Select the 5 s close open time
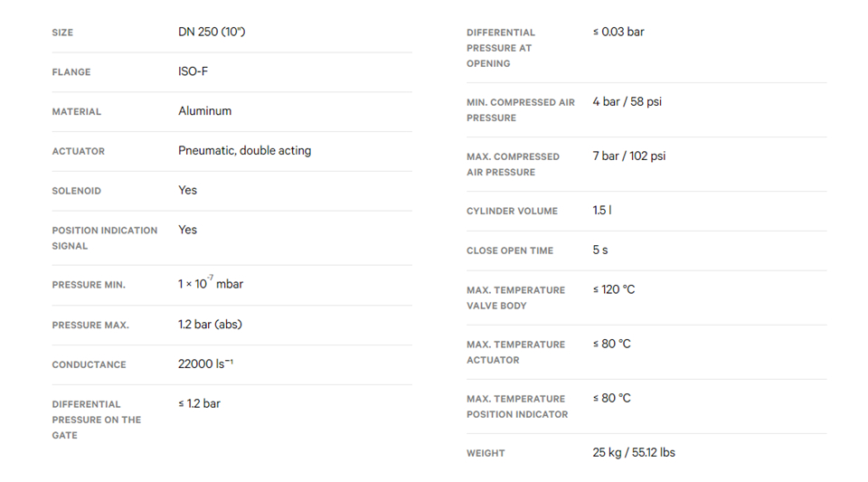 pyautogui.click(x=600, y=250)
